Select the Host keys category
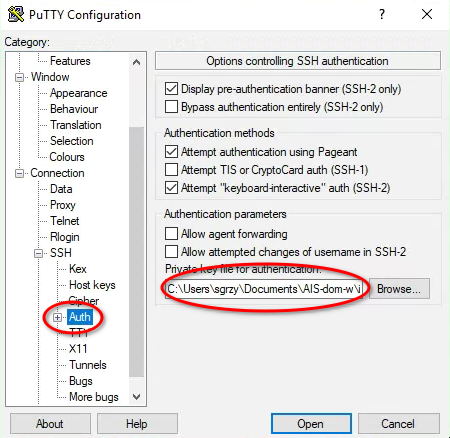 [92, 285]
